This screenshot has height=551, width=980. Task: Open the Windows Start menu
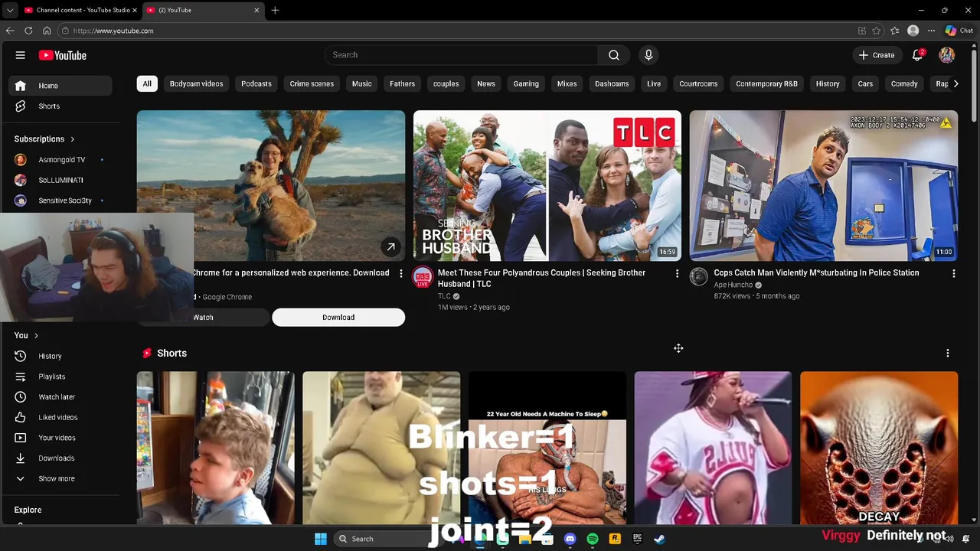(321, 539)
